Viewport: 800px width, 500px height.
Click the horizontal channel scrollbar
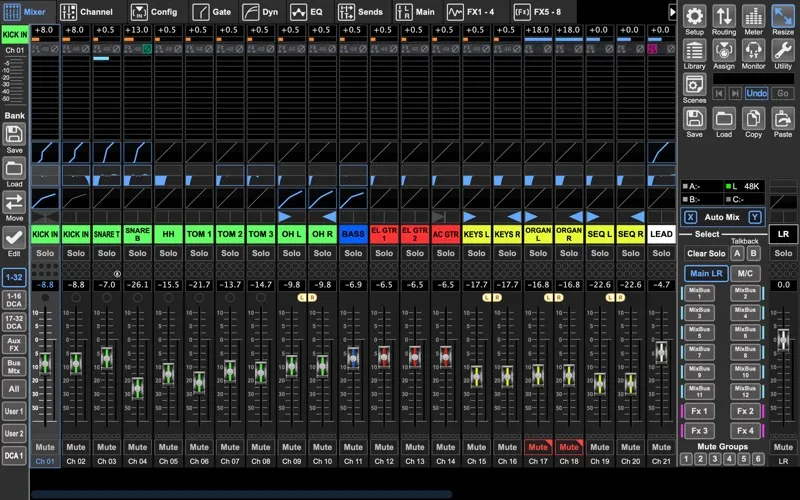pos(241,494)
